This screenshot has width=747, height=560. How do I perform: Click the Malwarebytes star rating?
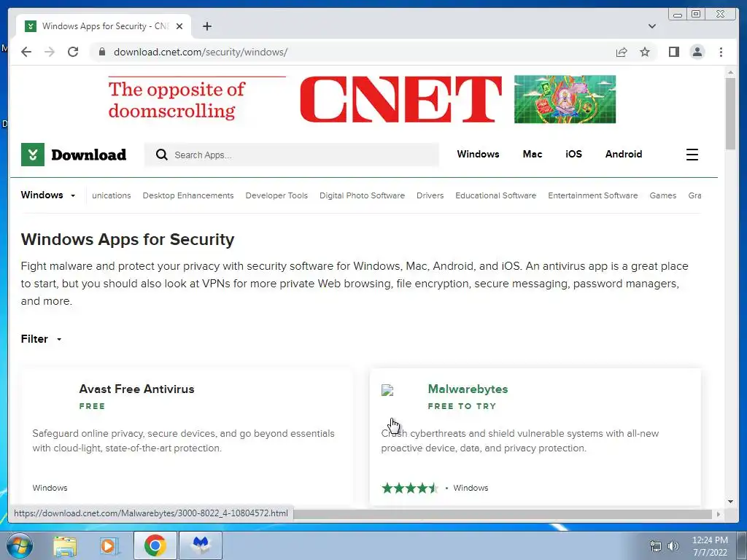[410, 488]
